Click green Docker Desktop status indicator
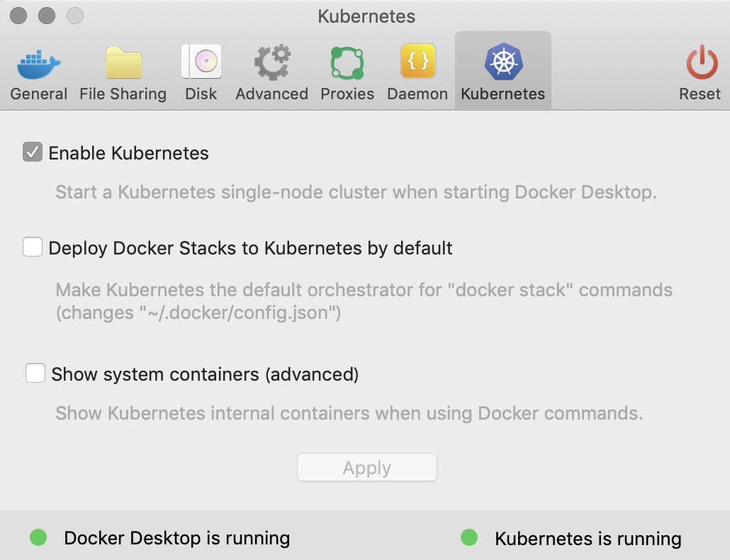730x560 pixels. click(x=38, y=537)
